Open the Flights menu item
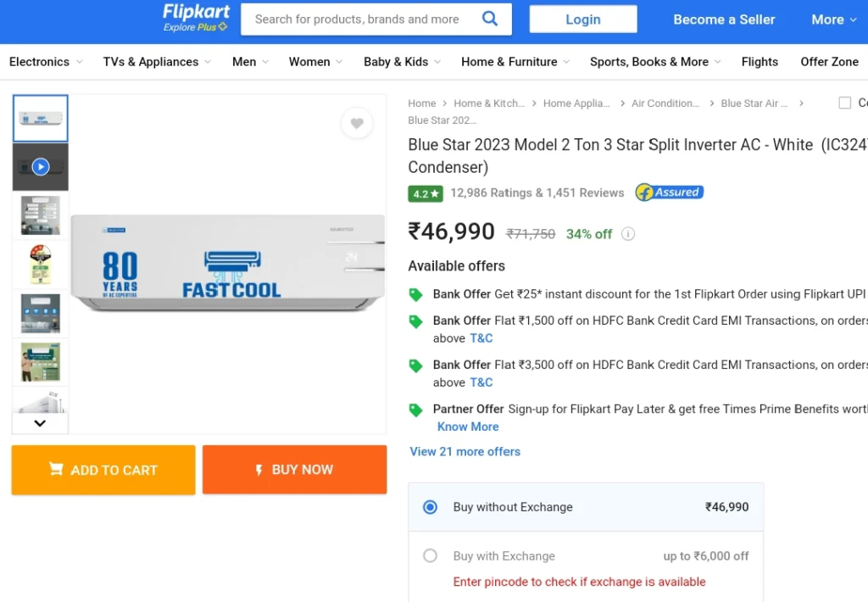 tap(759, 62)
